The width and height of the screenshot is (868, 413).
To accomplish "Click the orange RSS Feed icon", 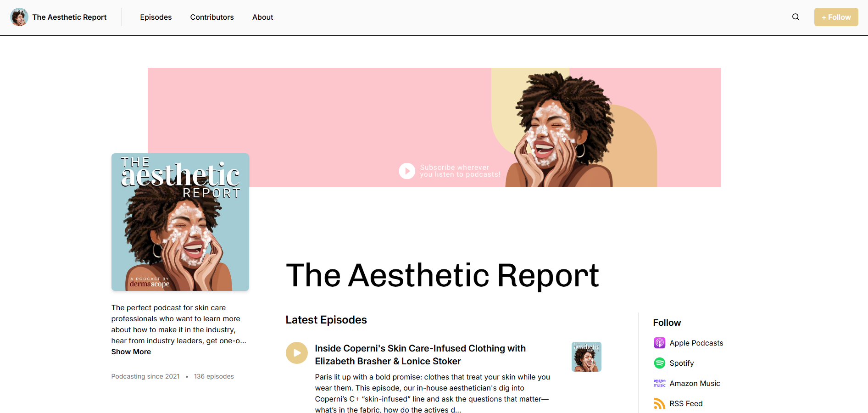I will coord(659,403).
